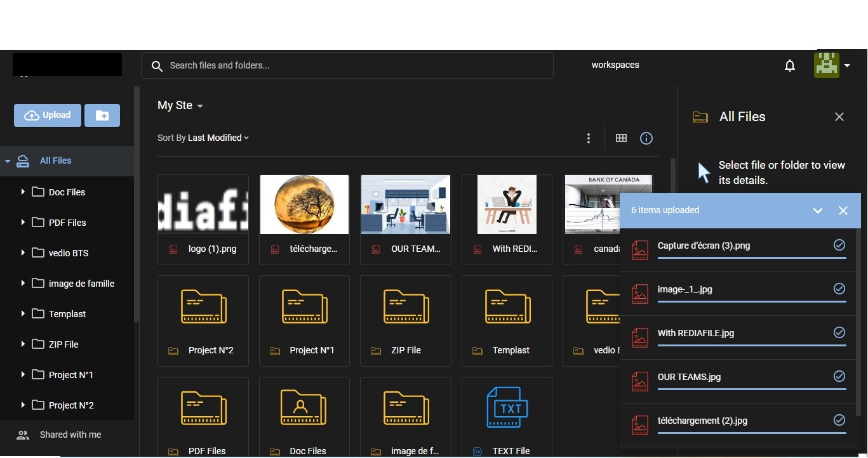Select Doc Files in the sidebar tree
The height and width of the screenshot is (458, 868).
67,192
